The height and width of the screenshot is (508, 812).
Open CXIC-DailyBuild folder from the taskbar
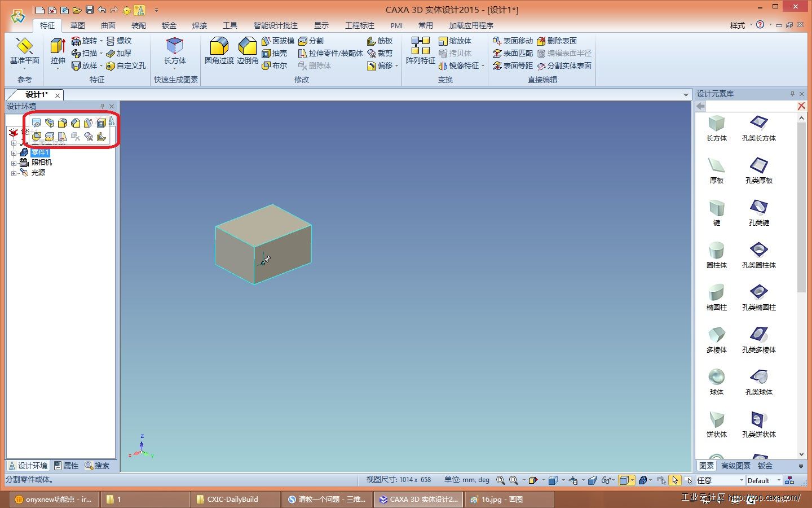pyautogui.click(x=235, y=499)
